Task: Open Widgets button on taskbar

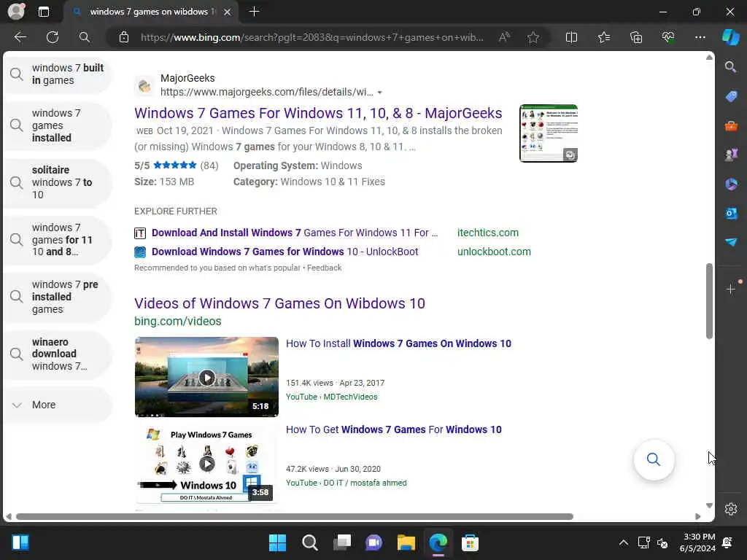Action: coord(20,542)
